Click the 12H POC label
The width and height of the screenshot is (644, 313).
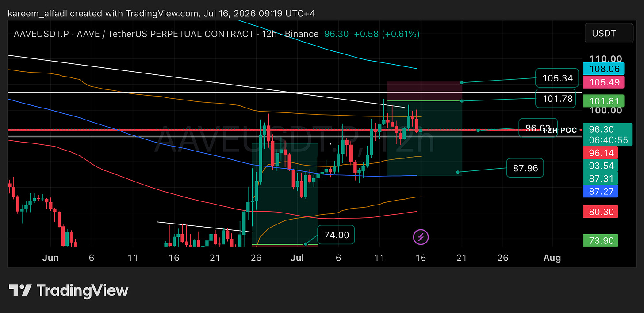pos(560,130)
